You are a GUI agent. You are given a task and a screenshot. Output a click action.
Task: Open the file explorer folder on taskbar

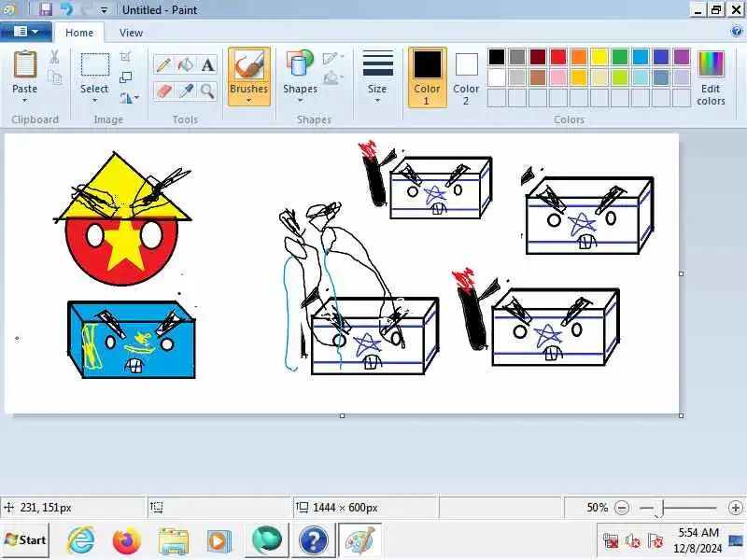tap(173, 541)
